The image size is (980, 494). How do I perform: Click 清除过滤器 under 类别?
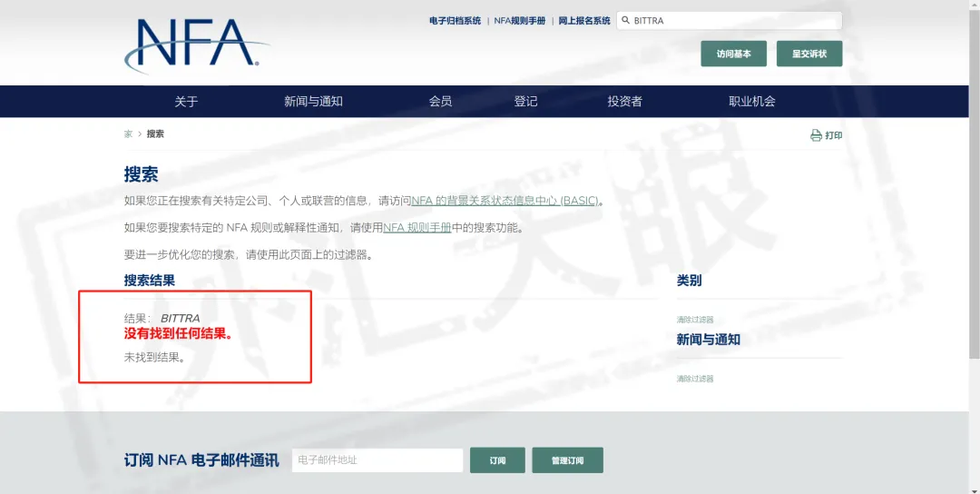coord(695,320)
